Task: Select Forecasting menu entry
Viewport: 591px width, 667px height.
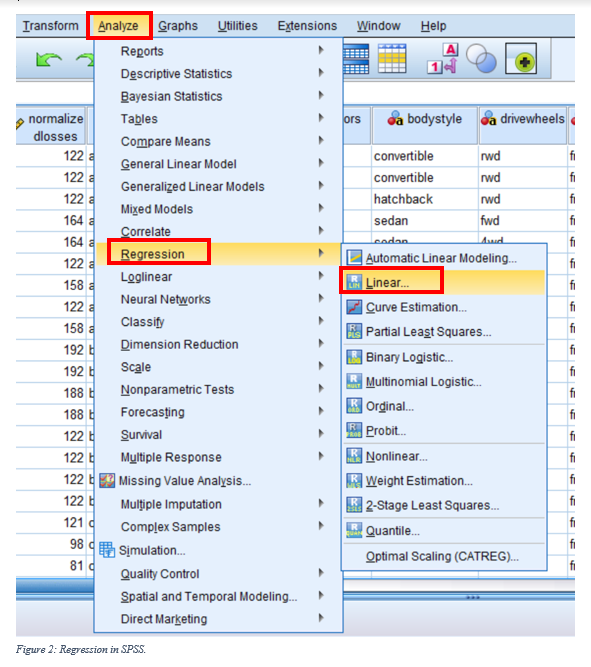Action: click(218, 412)
